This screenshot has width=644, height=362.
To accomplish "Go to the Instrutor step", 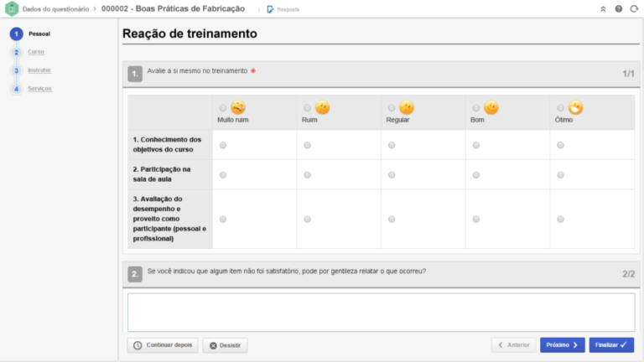I will (x=39, y=70).
